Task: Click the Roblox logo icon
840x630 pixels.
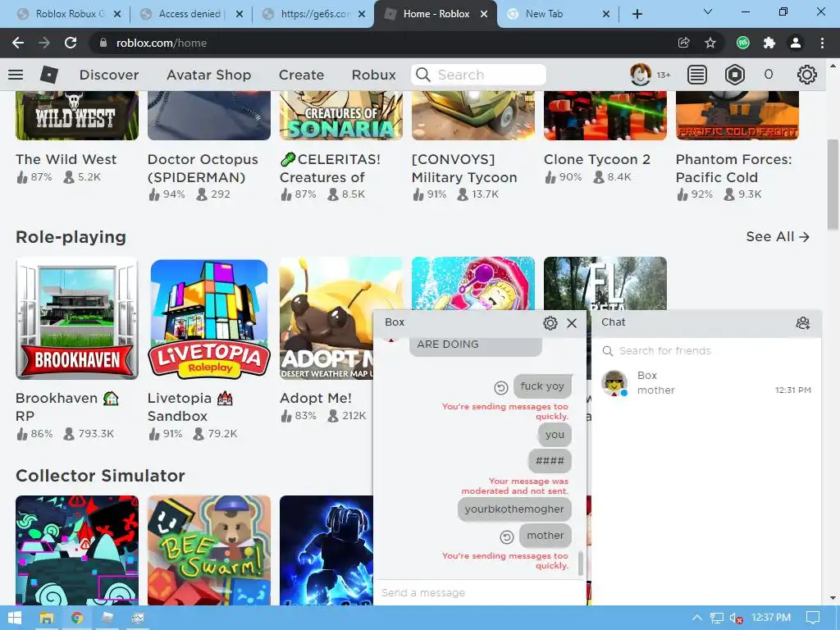Action: [48, 75]
